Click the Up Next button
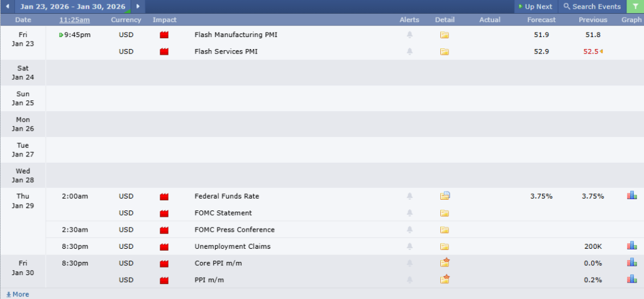This screenshot has width=644, height=299. [x=535, y=6]
